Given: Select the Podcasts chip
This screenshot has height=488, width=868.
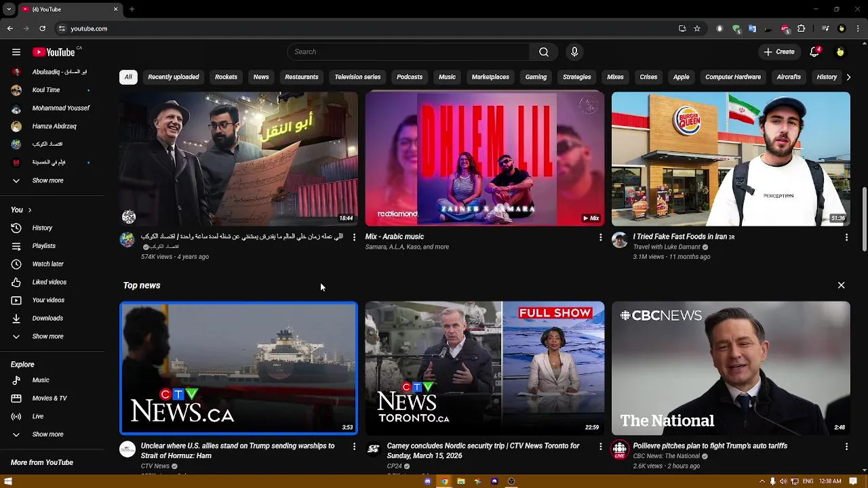Looking at the screenshot, I should [x=410, y=77].
